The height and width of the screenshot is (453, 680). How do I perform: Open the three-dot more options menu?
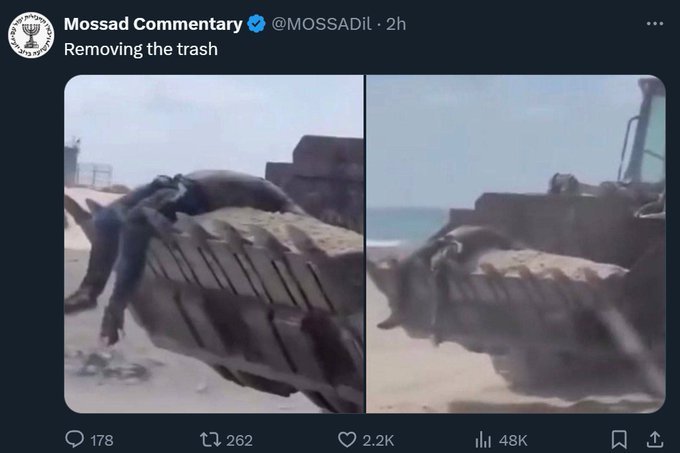pyautogui.click(x=654, y=23)
